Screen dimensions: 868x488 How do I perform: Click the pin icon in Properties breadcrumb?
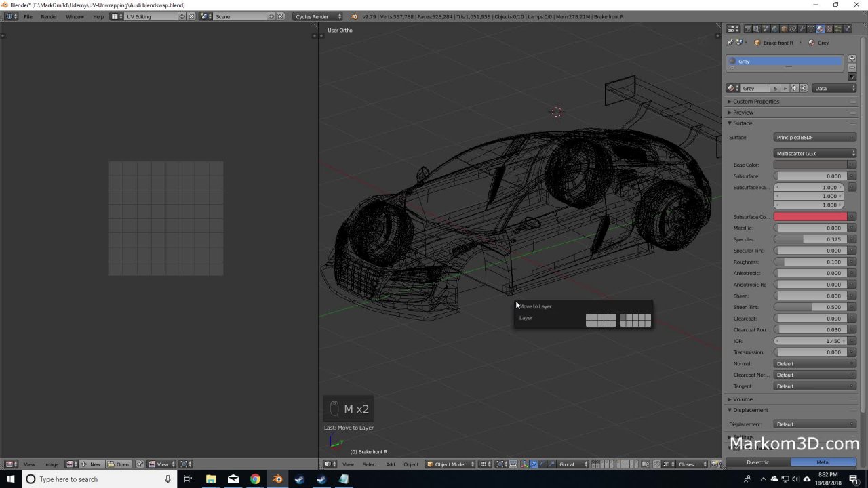(729, 42)
